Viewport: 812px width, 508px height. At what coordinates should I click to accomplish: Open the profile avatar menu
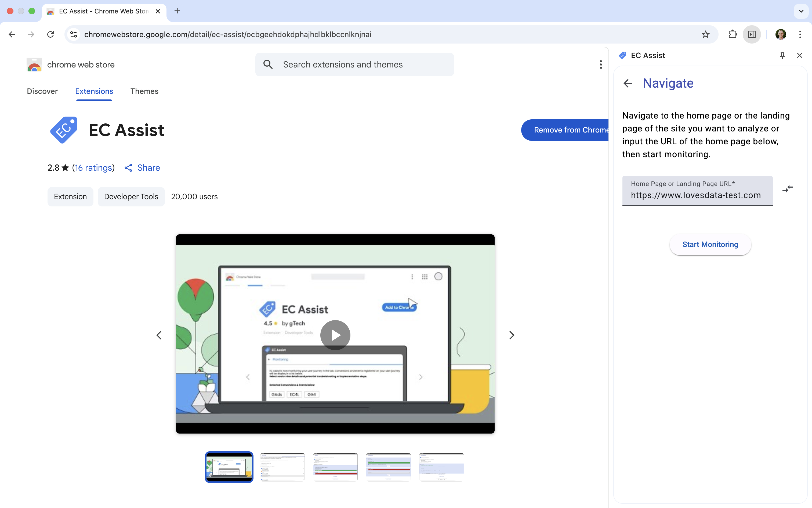coord(781,34)
